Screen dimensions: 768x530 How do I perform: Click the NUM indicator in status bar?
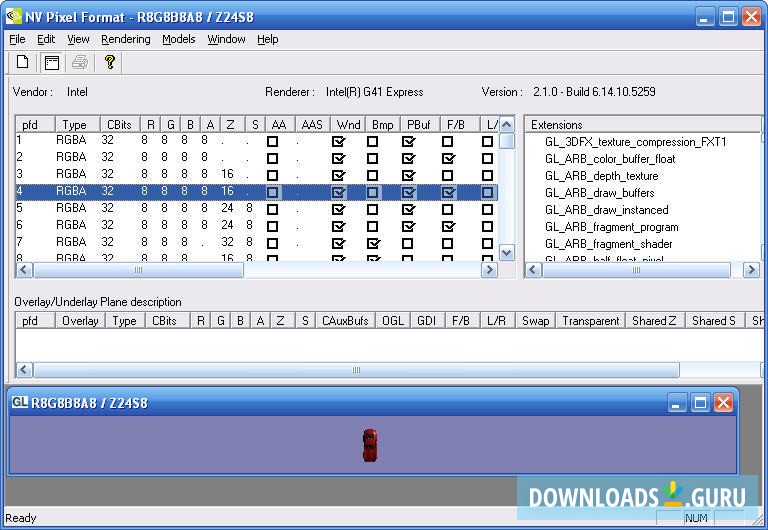click(696, 518)
